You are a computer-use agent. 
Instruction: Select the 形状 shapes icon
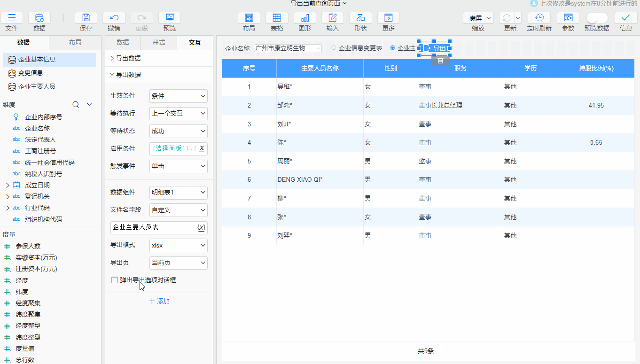[x=360, y=18]
